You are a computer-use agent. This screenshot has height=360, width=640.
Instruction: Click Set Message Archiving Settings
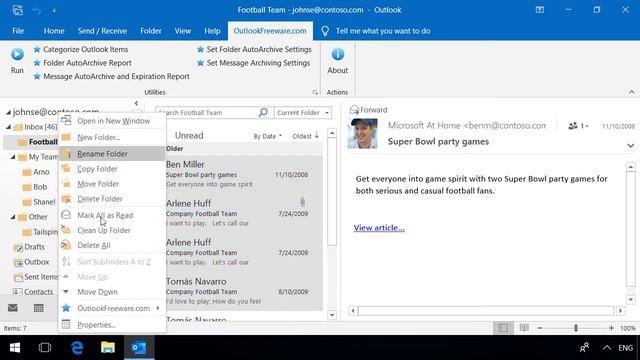pos(253,63)
